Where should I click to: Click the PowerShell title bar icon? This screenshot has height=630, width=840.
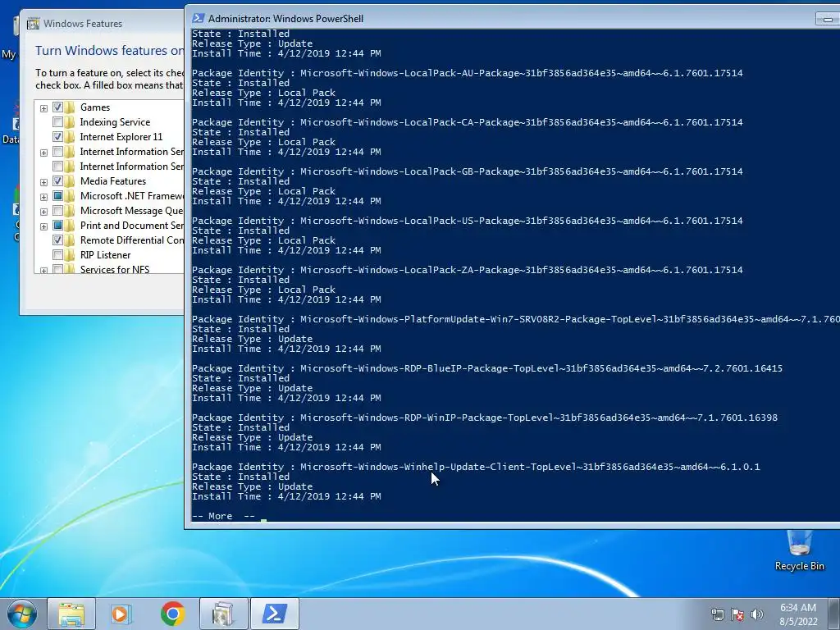point(199,18)
